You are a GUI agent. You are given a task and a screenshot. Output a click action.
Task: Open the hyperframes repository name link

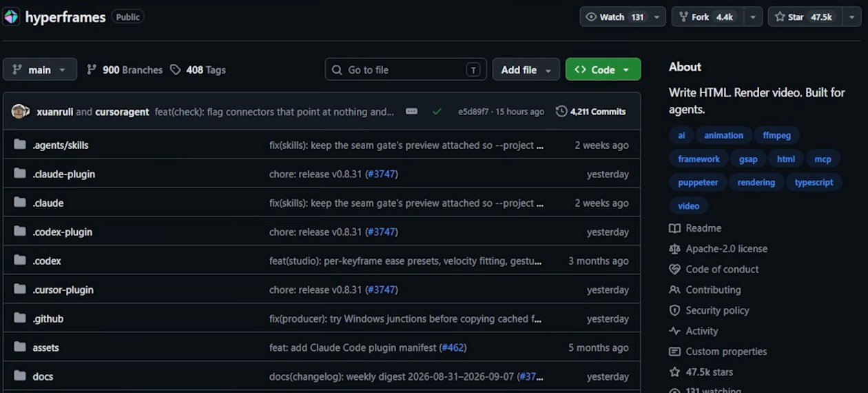click(x=65, y=17)
